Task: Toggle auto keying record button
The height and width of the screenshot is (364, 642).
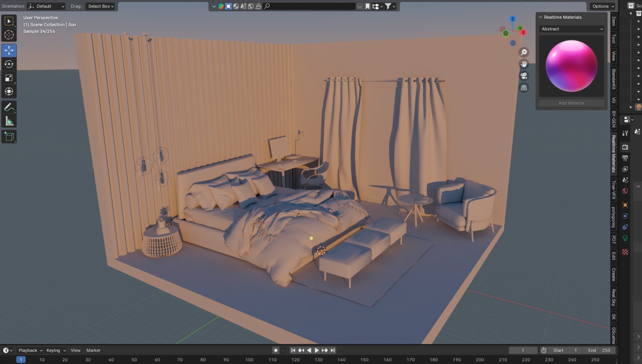Action: [x=276, y=350]
